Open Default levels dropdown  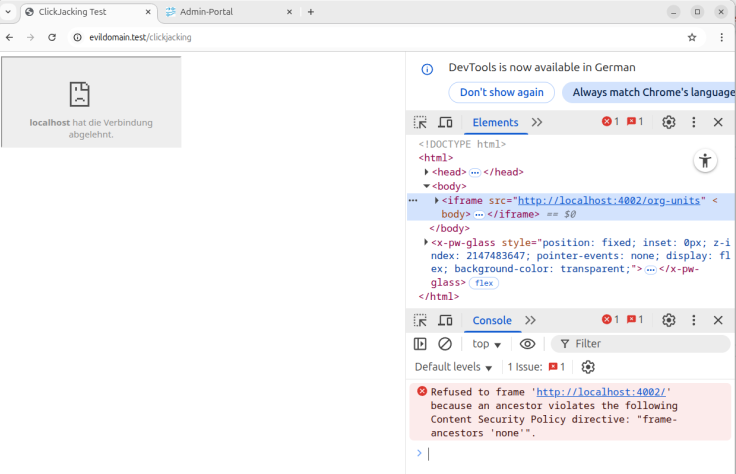click(x=453, y=367)
